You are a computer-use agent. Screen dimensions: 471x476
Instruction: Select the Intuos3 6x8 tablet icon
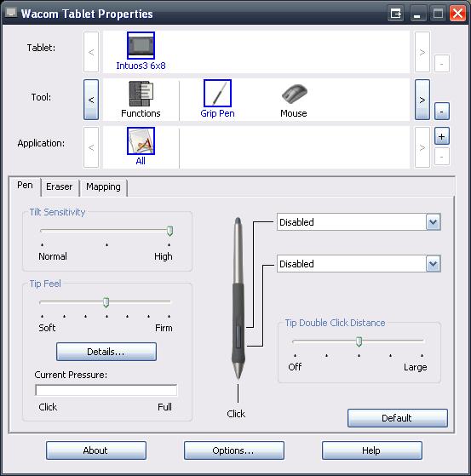pos(141,45)
